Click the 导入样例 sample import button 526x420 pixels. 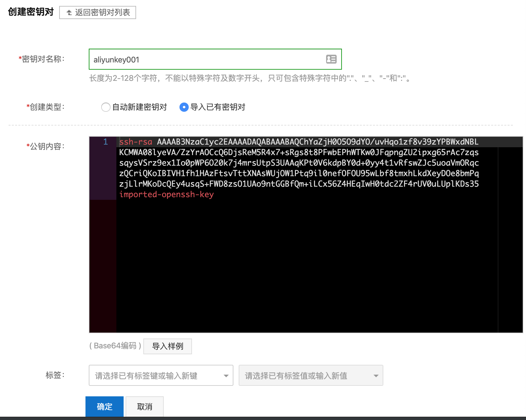[168, 346]
